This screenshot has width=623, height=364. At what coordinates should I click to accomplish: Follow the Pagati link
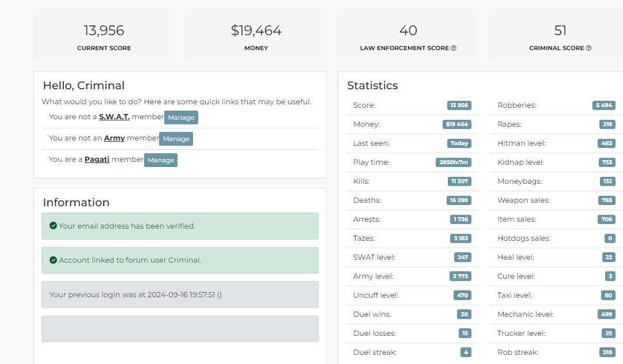(97, 160)
